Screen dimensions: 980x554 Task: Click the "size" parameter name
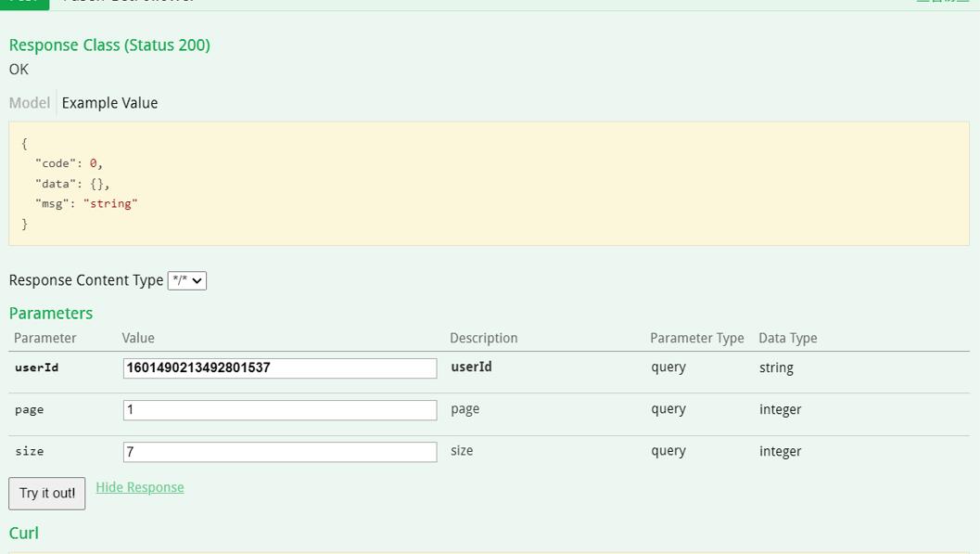click(x=29, y=451)
